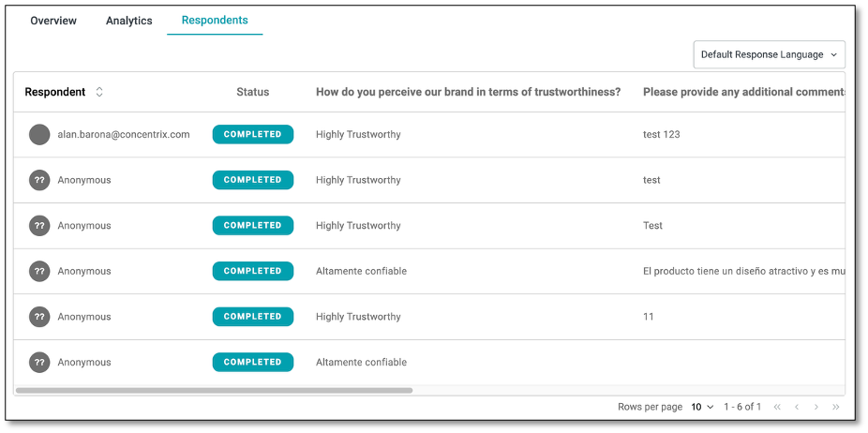The width and height of the screenshot is (868, 433).
Task: Click the Respondent column sort icon
Action: [99, 92]
